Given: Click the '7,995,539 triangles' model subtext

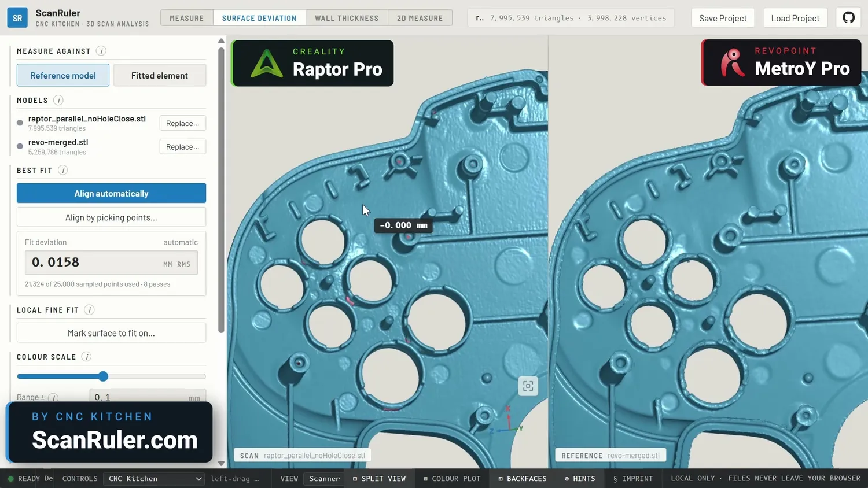Looking at the screenshot, I should 57,128.
